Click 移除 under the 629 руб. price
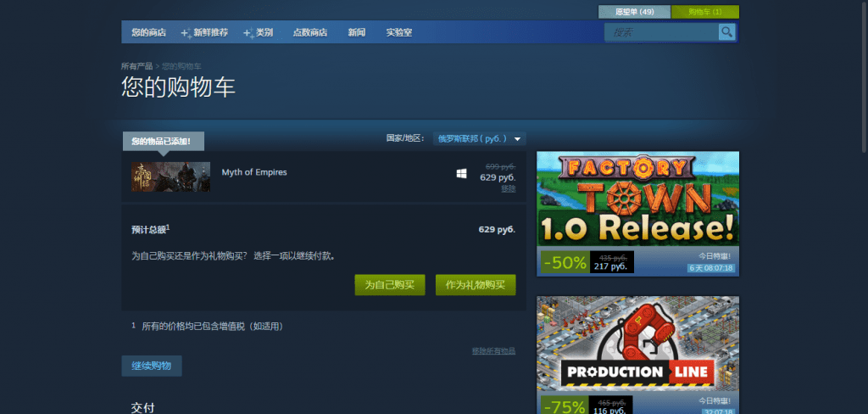Image resolution: width=868 pixels, height=414 pixels. point(509,188)
